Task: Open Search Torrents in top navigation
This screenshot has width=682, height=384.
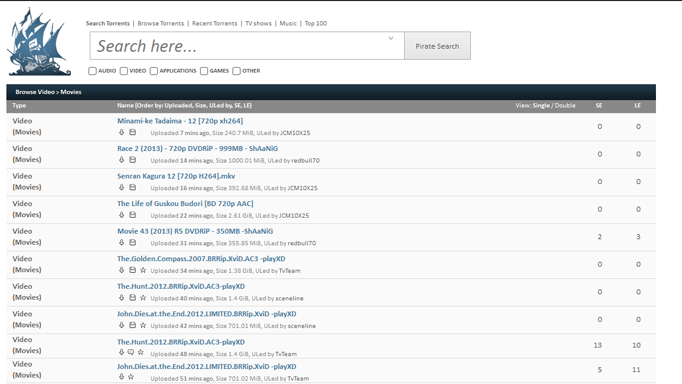Action: pyautogui.click(x=107, y=23)
